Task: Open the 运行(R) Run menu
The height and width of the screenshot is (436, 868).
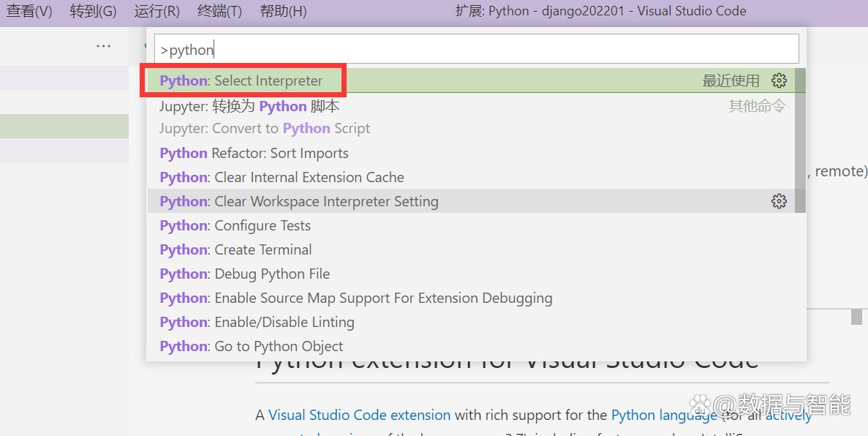Action: 156,11
